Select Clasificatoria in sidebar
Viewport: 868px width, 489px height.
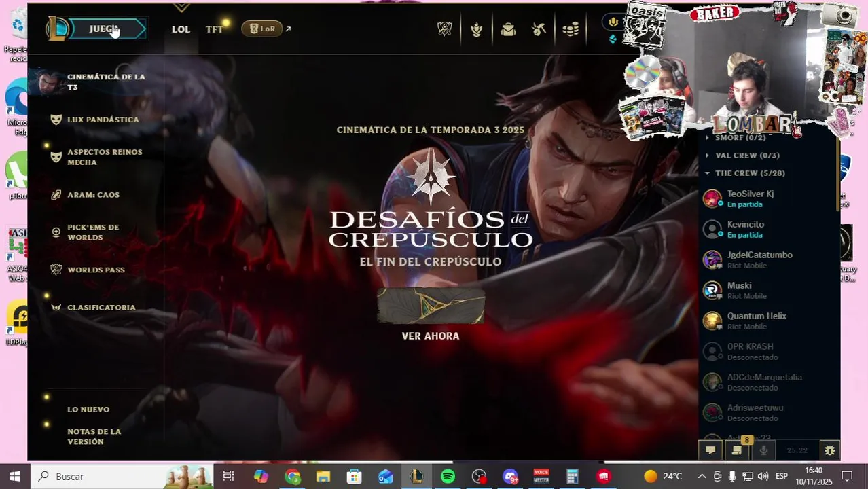(x=101, y=308)
